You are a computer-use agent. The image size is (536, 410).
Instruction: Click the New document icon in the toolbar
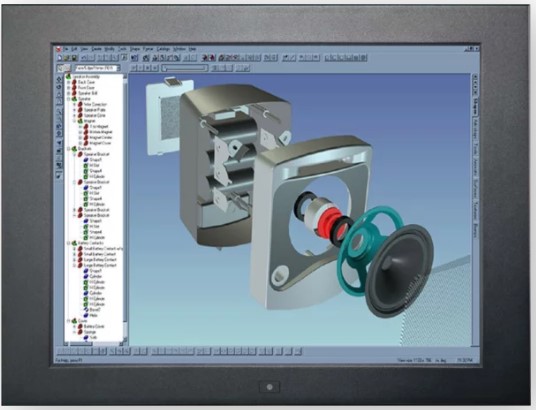(59, 58)
